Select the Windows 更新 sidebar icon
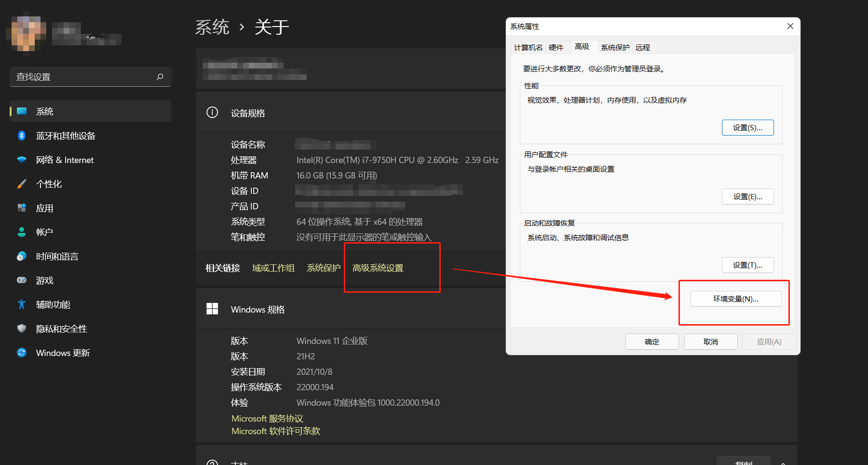 [x=22, y=353]
